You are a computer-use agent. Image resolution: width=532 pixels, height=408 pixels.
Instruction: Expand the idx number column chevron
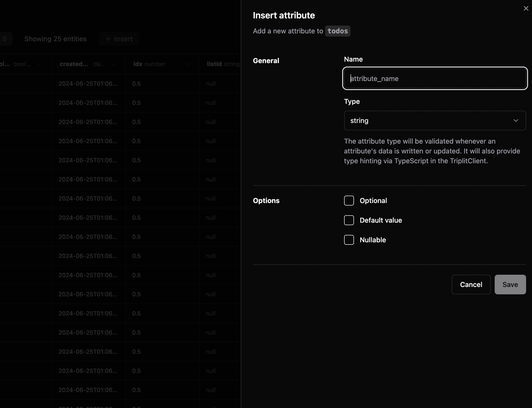tap(187, 64)
